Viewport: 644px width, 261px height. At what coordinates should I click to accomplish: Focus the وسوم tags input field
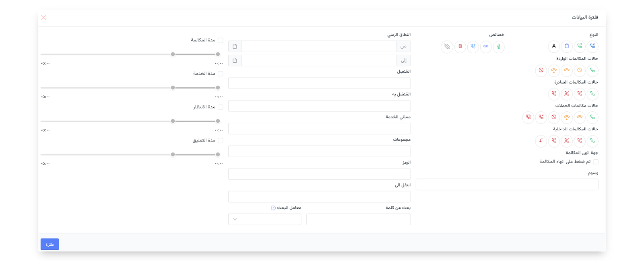507,185
